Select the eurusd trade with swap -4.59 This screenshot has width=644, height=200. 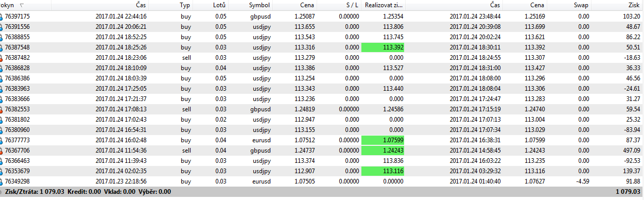pos(322,181)
